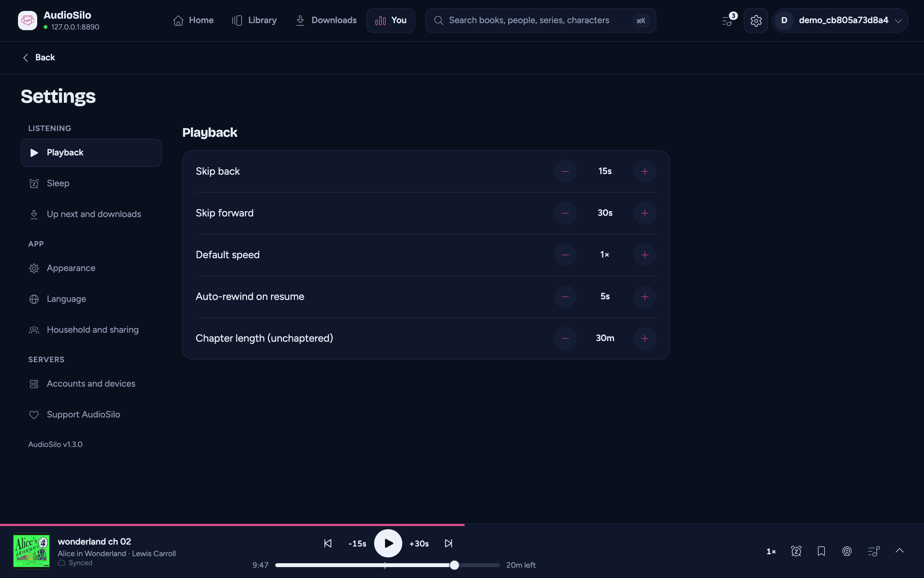Viewport: 924px width, 578px height.
Task: Increase the Skip back value
Action: click(x=645, y=171)
